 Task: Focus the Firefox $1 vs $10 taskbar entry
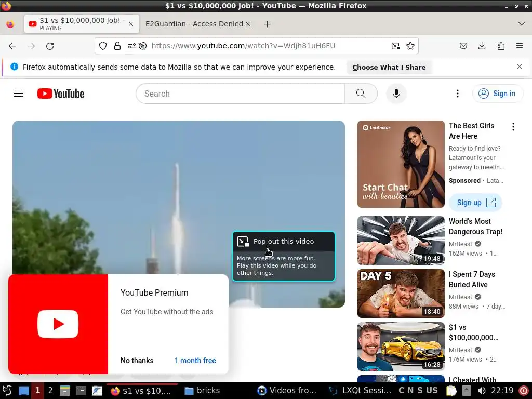point(141,391)
